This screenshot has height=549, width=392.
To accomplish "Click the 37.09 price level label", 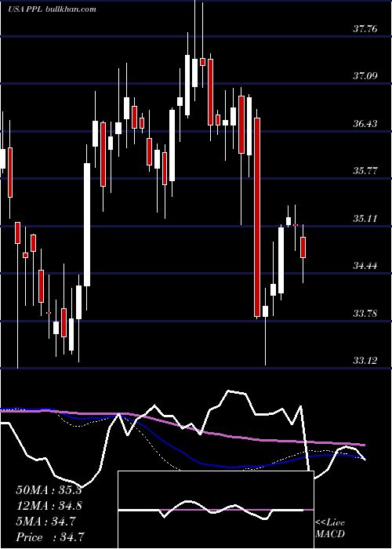I will (365, 75).
